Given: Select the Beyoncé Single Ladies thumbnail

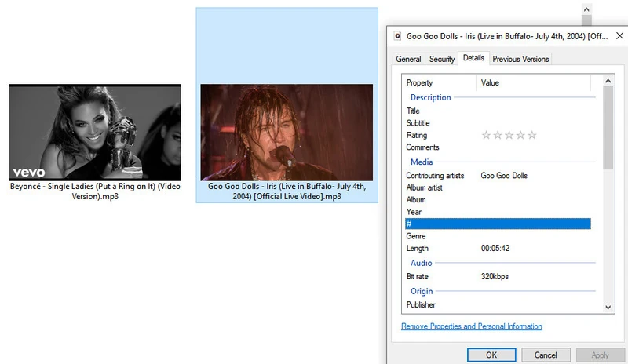Looking at the screenshot, I should tap(95, 133).
